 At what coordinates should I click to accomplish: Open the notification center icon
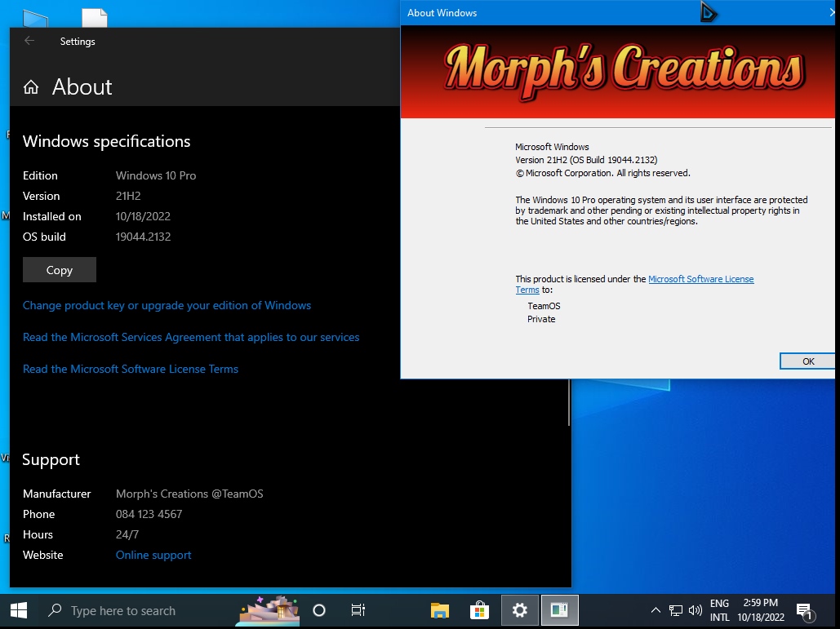pos(804,611)
